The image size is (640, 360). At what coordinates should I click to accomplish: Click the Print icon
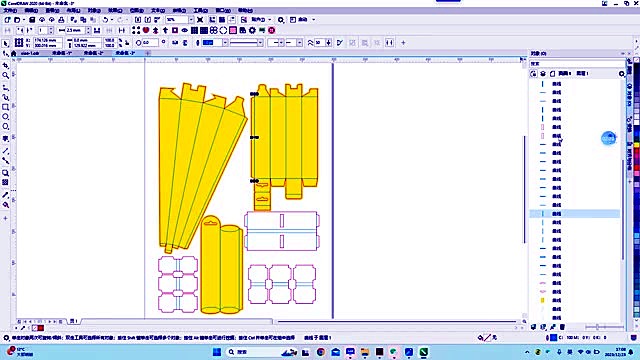click(61, 20)
